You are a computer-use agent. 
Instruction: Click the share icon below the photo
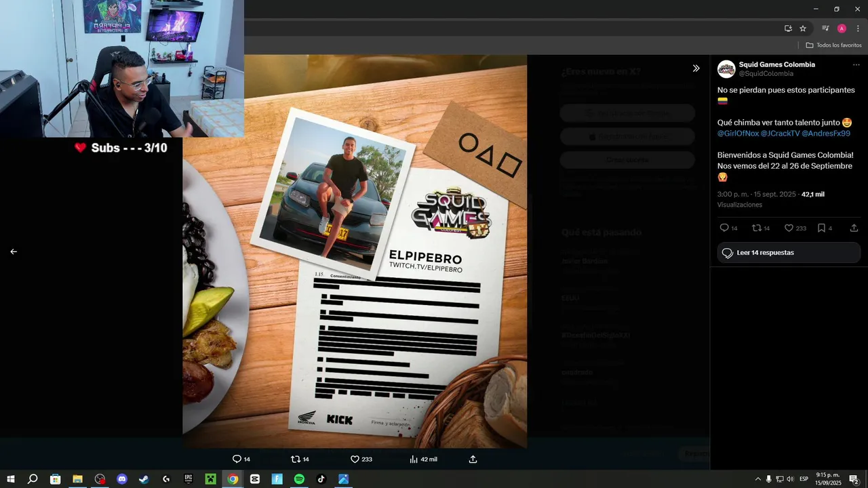473,459
